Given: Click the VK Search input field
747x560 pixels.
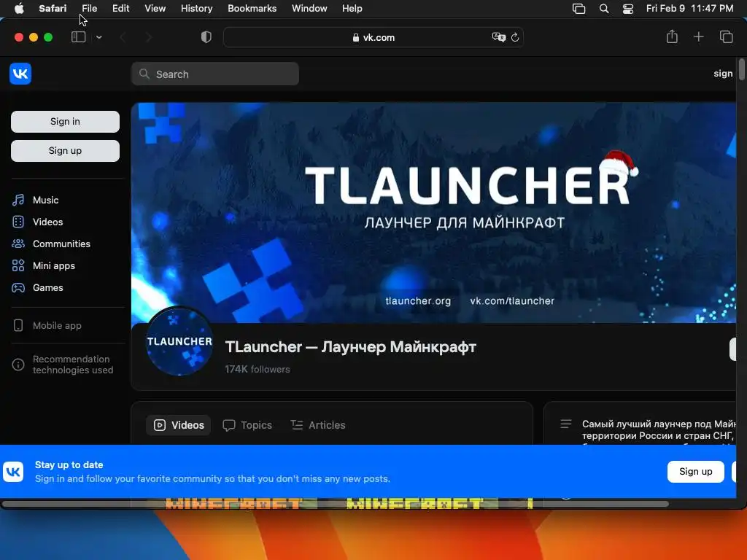Looking at the screenshot, I should point(215,74).
